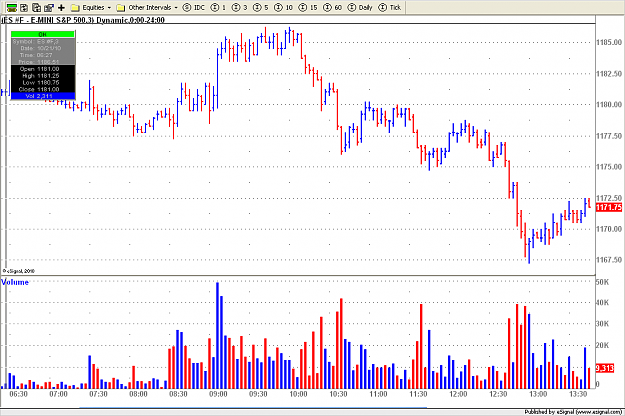This screenshot has width=625, height=416.
Task: Click the green OH header of data window
Action: (x=43, y=35)
